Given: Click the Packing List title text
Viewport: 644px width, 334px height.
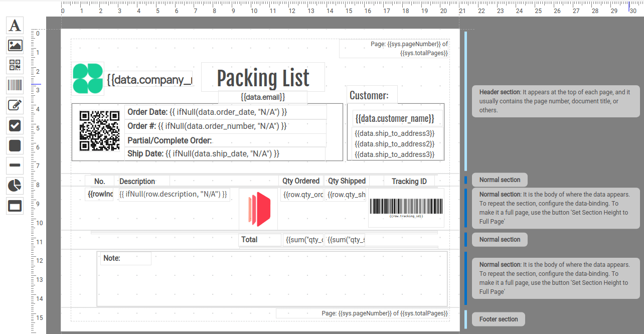Looking at the screenshot, I should coord(263,78).
